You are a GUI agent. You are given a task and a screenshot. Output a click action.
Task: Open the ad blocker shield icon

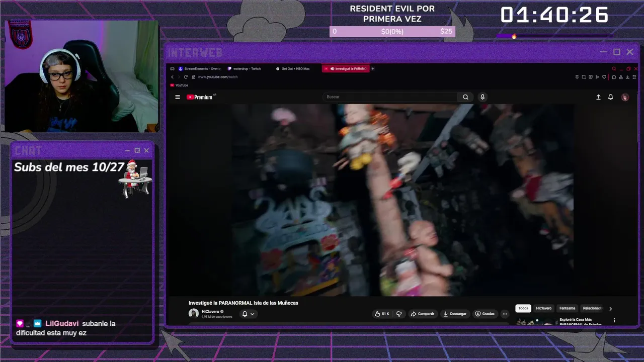(591, 77)
